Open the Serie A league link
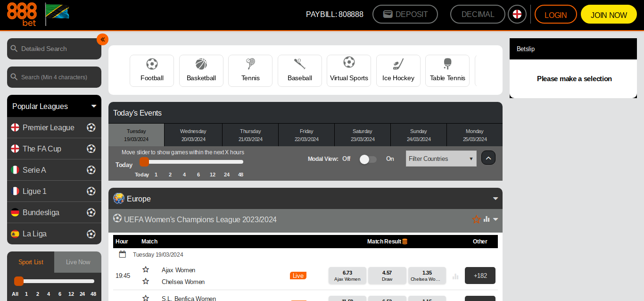Image resolution: width=644 pixels, height=301 pixels. pyautogui.click(x=34, y=170)
